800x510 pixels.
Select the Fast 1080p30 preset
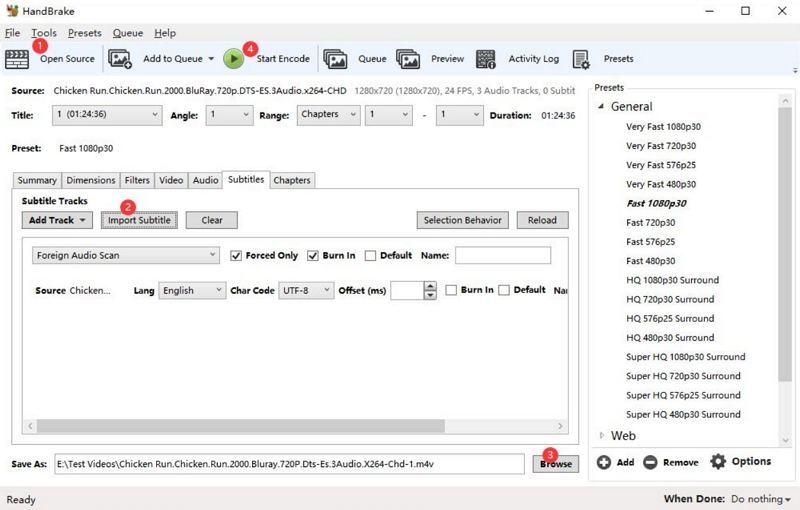point(656,203)
